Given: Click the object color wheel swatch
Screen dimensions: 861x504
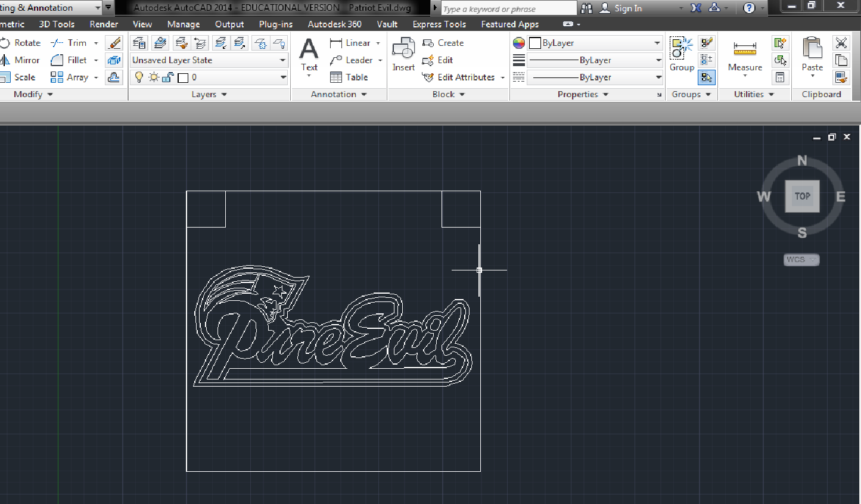Looking at the screenshot, I should 519,43.
